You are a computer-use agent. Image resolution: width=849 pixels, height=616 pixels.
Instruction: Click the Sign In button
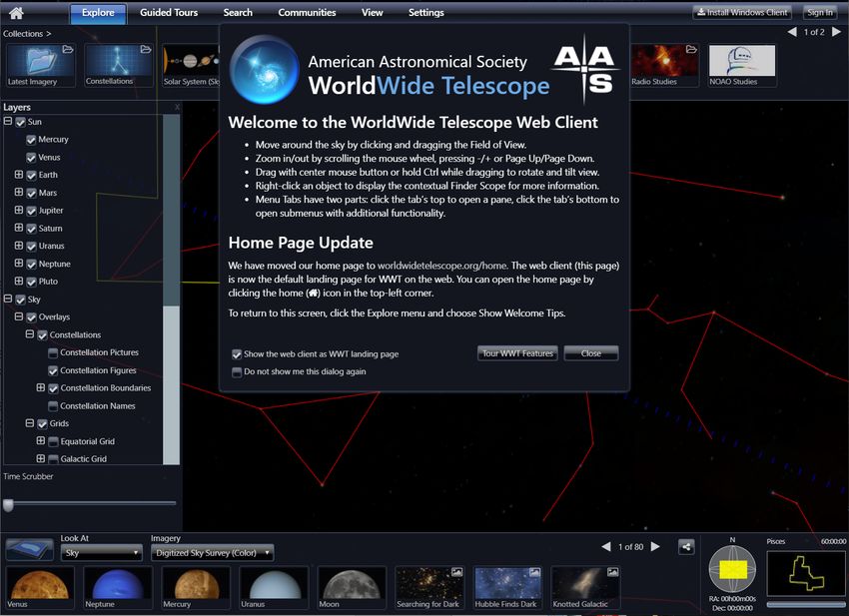[x=820, y=12]
